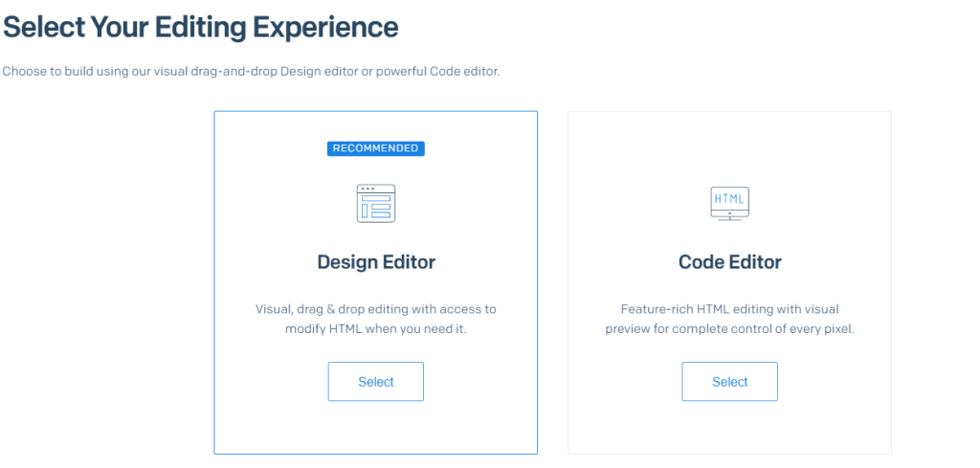Click the "Design Editor" card title
980x468 pixels.
click(375, 262)
